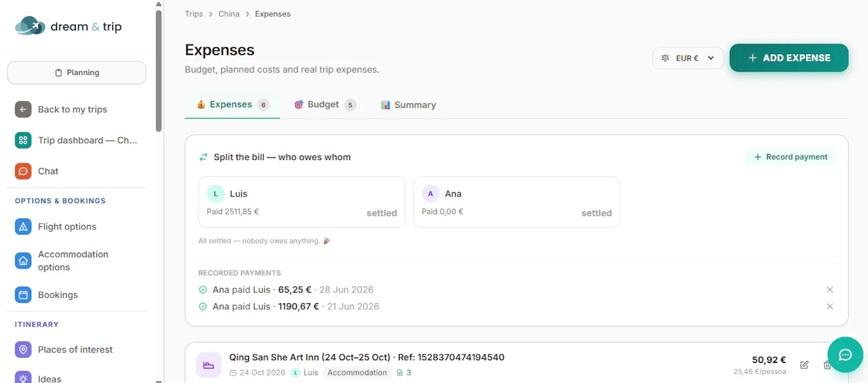
Task: Switch to the Summary tab
Action: tap(409, 105)
